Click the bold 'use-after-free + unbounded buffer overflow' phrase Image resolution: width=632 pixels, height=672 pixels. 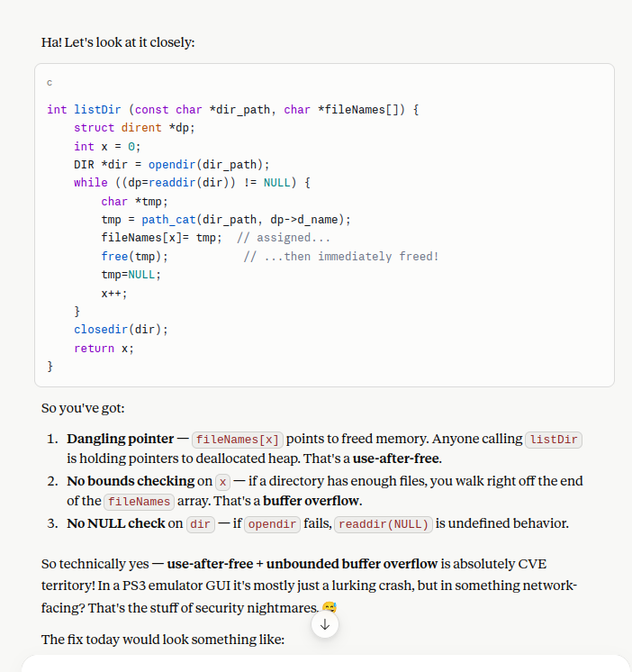click(302, 564)
